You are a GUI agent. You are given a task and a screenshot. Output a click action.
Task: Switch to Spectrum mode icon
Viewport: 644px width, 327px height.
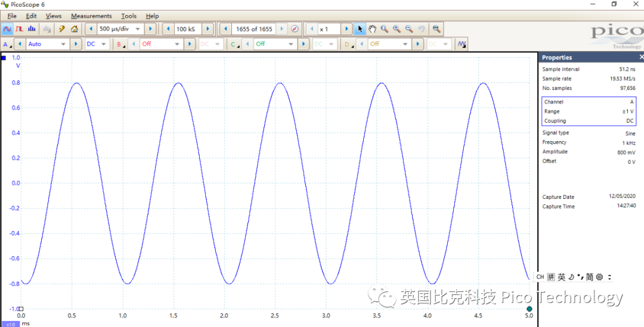click(x=32, y=29)
